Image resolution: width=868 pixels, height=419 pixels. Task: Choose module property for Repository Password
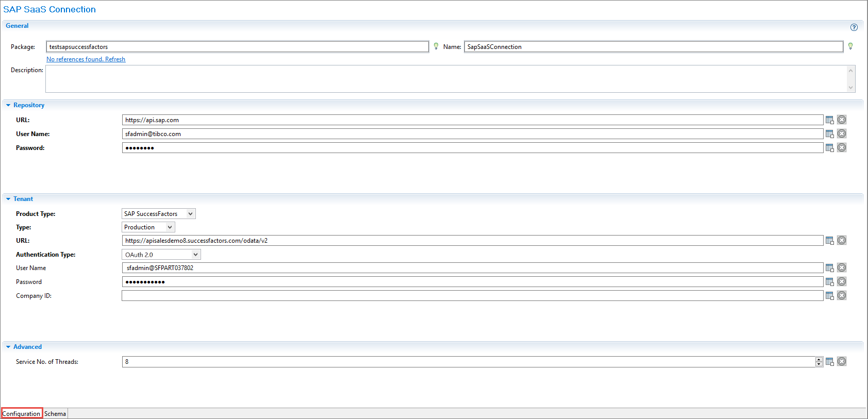(830, 148)
